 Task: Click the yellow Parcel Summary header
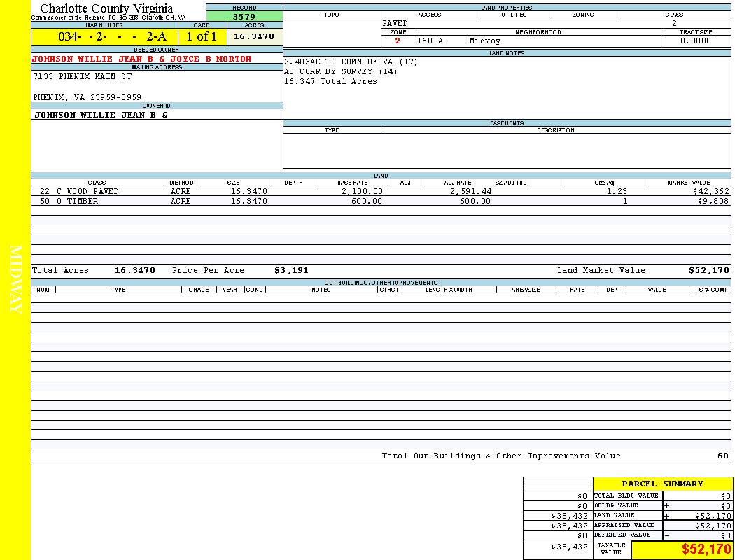(662, 484)
